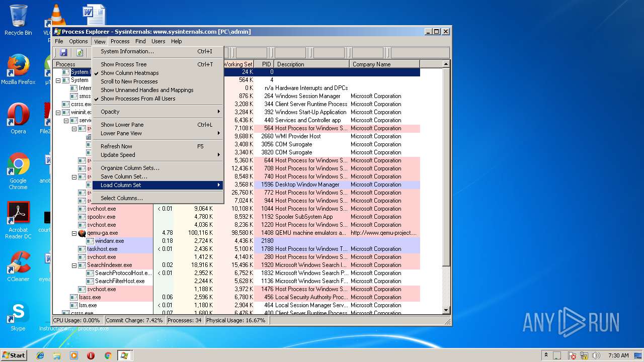
Task: Open Windows Explorer folder from taskbar
Action: [57, 355]
